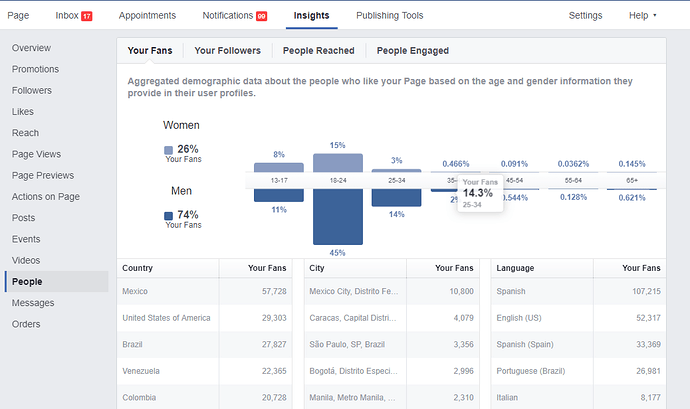Select the People Engaged tab
The height and width of the screenshot is (409, 690).
[x=413, y=51]
